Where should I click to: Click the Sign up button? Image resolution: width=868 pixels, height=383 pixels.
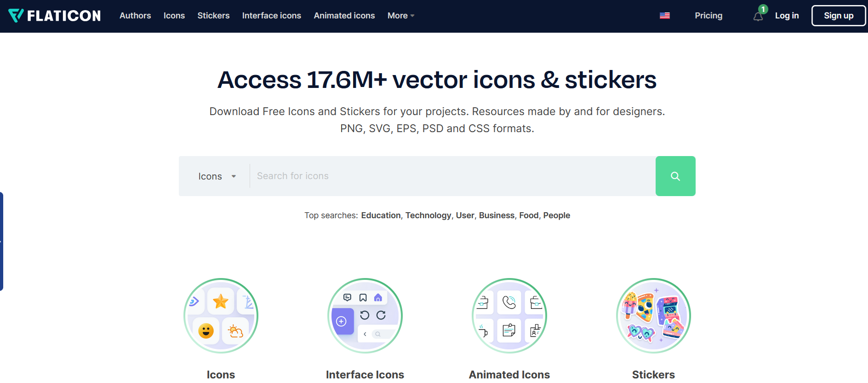tap(838, 16)
